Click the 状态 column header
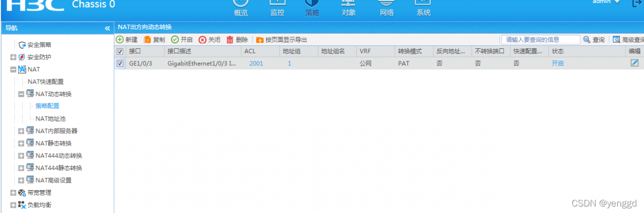 point(588,51)
